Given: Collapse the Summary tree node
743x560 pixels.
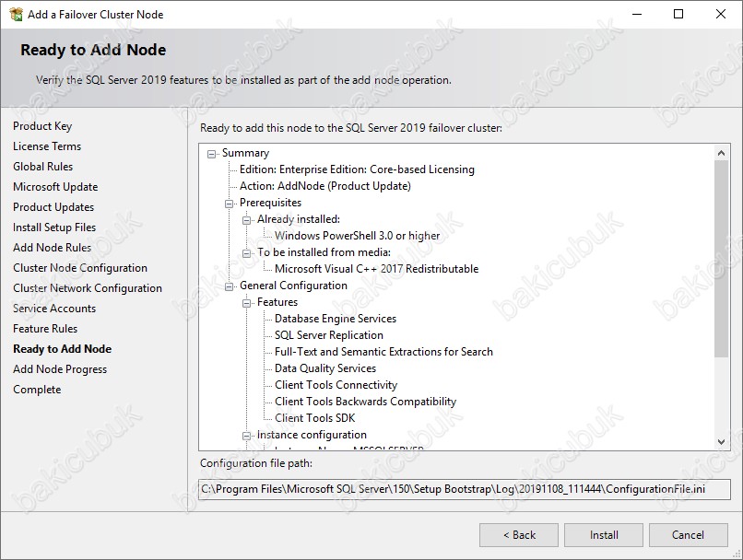Looking at the screenshot, I should (211, 154).
